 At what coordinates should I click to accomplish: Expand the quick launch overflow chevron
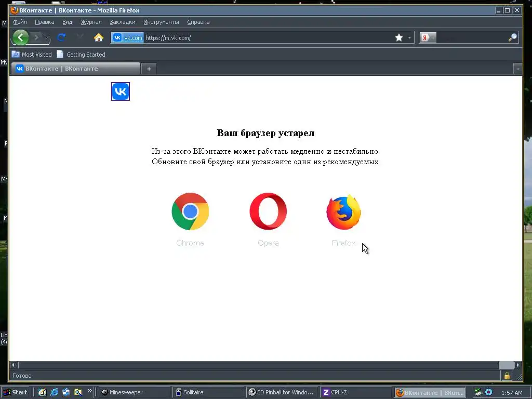pyautogui.click(x=89, y=391)
